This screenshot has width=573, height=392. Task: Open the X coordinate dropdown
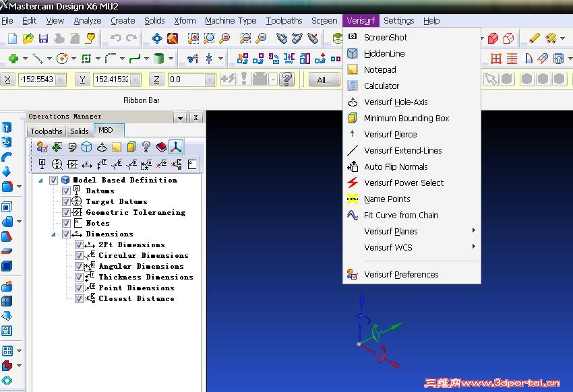[x=61, y=79]
